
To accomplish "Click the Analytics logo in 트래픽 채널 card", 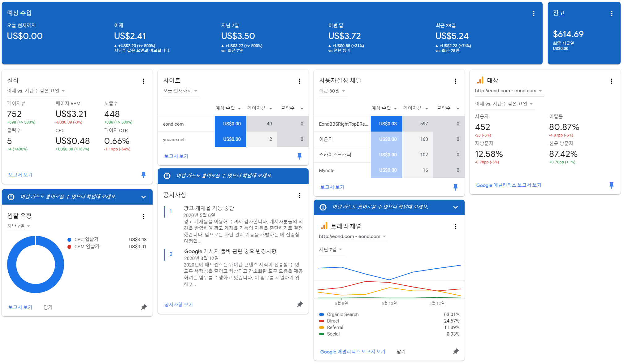I will click(x=324, y=226).
